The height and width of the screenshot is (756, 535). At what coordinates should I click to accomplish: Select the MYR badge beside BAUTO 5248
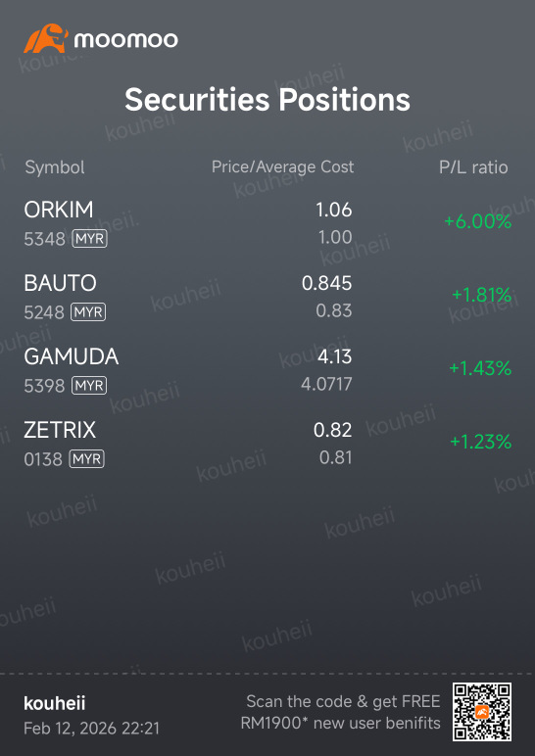coord(88,312)
